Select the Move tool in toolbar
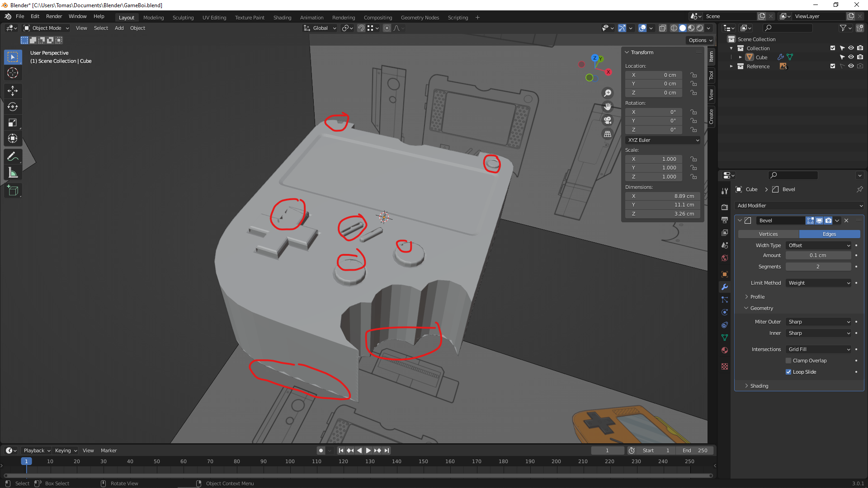Viewport: 868px width, 488px height. (13, 91)
